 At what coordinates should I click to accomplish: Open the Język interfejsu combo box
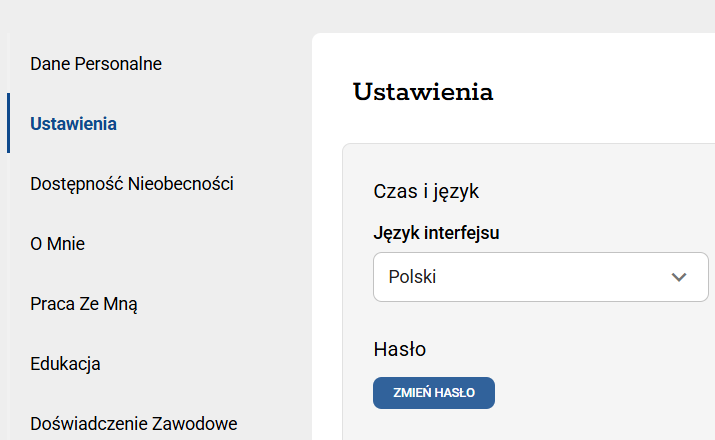point(540,277)
